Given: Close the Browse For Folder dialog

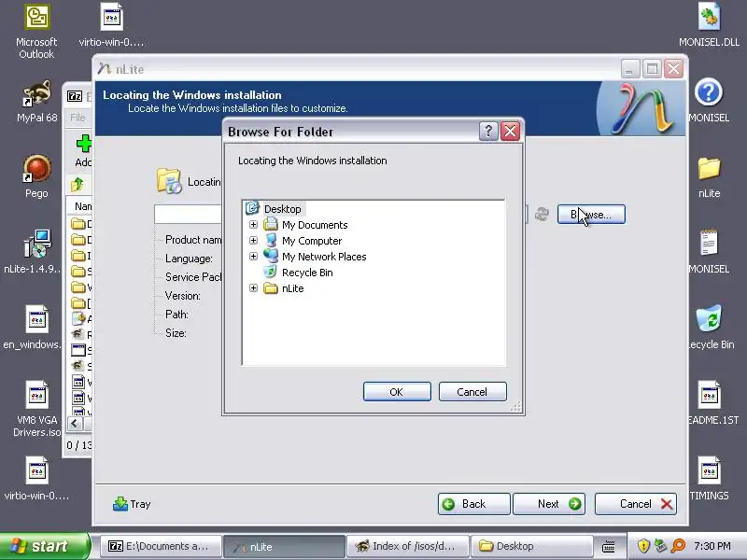Looking at the screenshot, I should click(510, 131).
